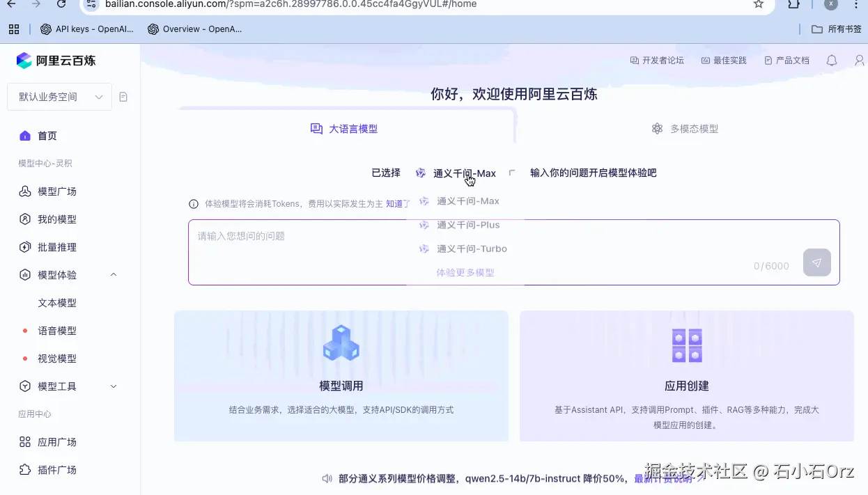Open the 默认业务空间 workspace dropdown
The width and height of the screenshot is (868, 495).
[59, 97]
